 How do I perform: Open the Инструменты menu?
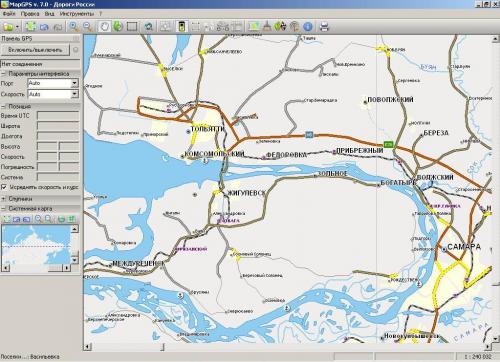pyautogui.click(x=77, y=14)
